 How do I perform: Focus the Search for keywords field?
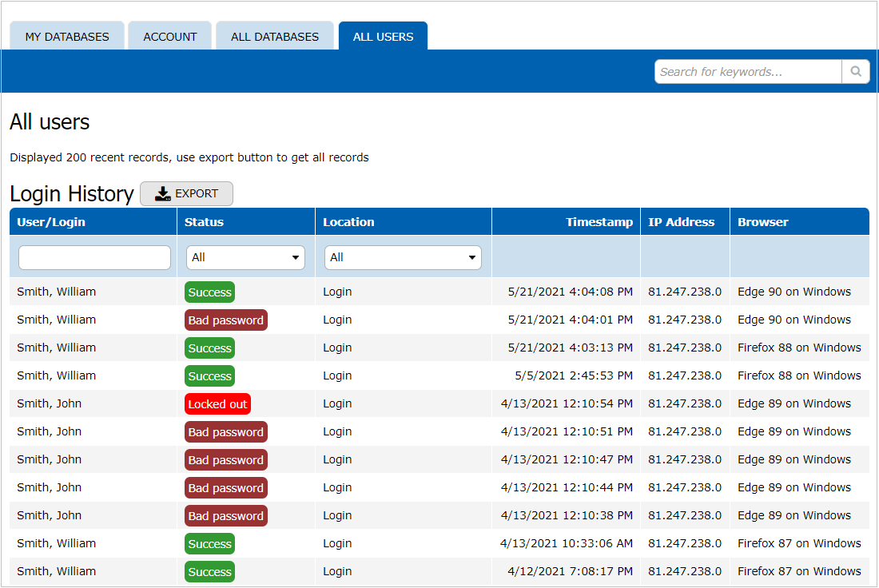(748, 72)
